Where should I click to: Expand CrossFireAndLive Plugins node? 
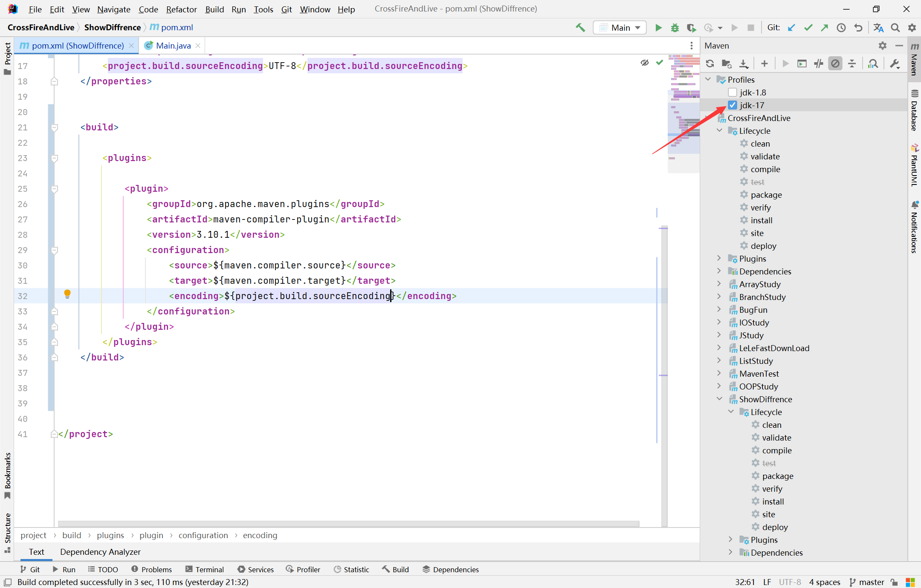pos(720,258)
